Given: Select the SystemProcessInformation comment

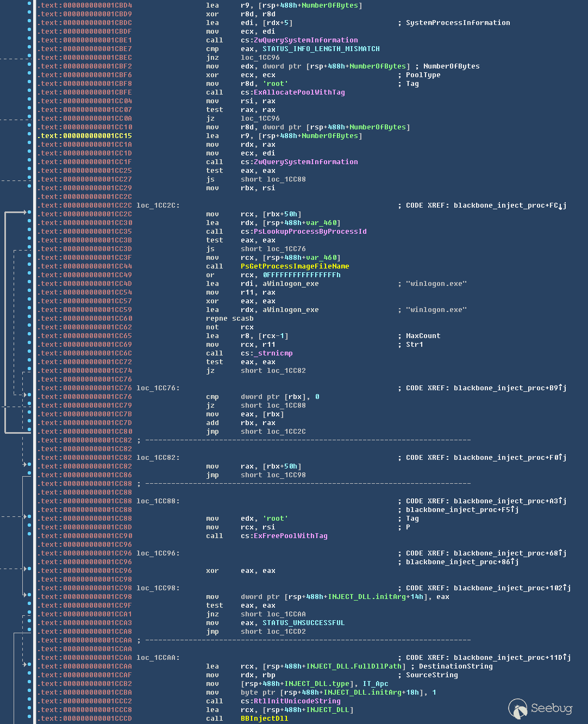Looking at the screenshot, I should [x=458, y=23].
